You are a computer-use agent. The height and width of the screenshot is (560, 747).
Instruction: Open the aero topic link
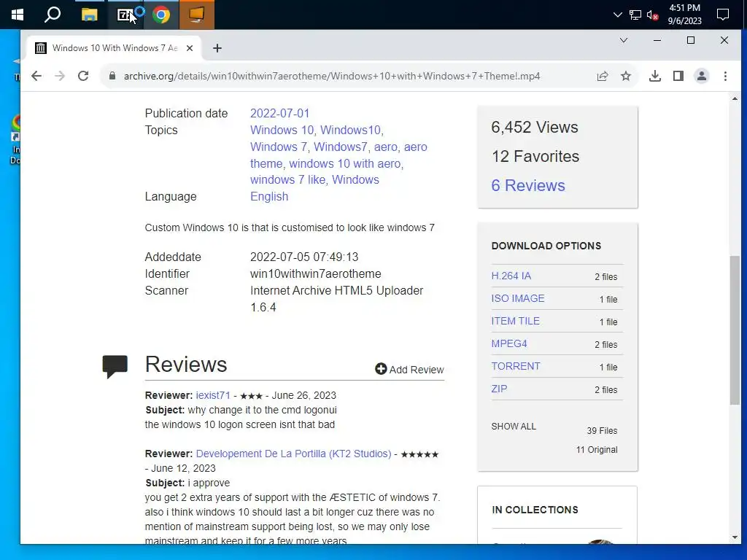tap(385, 147)
